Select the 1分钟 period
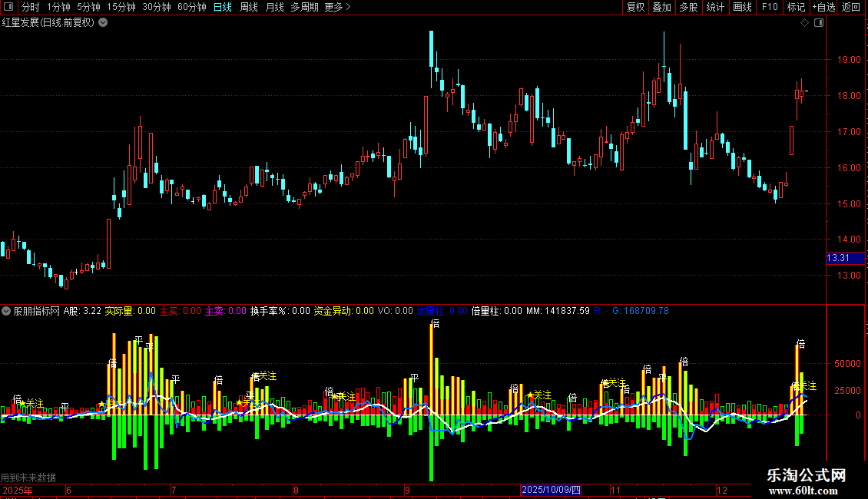The width and height of the screenshot is (868, 499). coord(58,7)
